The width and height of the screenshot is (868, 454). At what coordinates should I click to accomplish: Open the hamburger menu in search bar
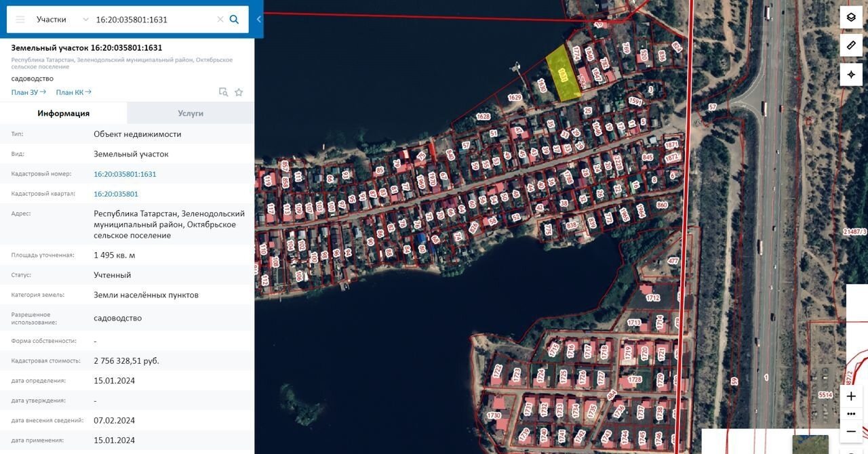click(x=20, y=20)
